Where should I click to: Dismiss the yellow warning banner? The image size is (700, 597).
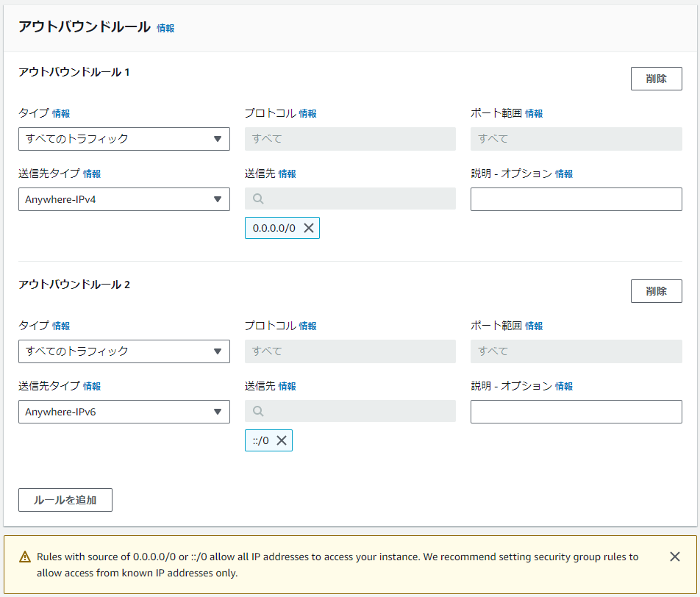click(674, 557)
